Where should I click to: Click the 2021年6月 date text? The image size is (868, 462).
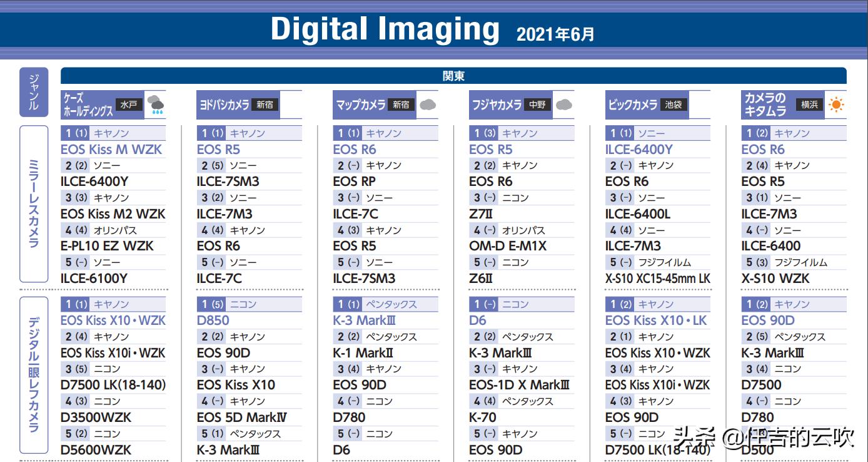[x=555, y=34]
